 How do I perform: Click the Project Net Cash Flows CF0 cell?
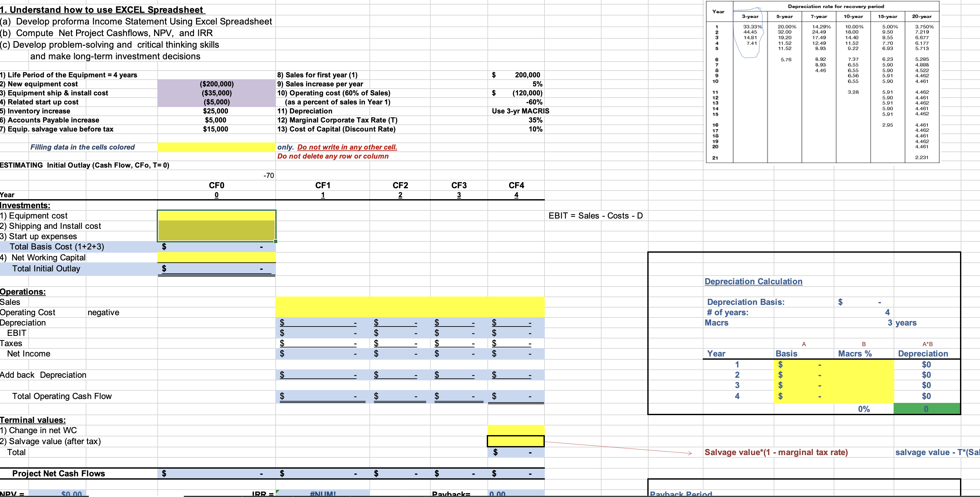point(215,473)
